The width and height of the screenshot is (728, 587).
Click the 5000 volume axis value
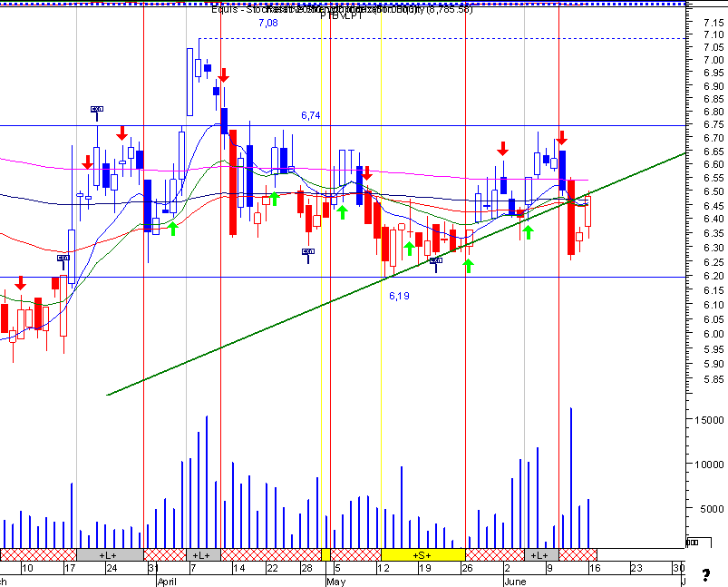712,509
